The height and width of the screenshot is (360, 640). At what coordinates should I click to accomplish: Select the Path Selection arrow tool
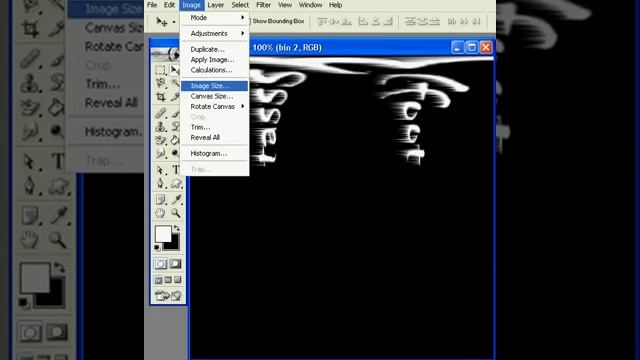160,169
